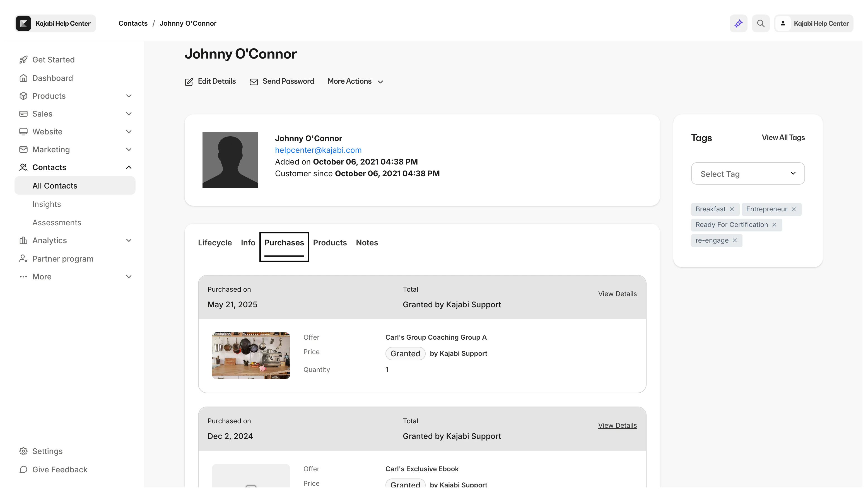
Task: Switch to the Lifecycle tab
Action: point(215,242)
